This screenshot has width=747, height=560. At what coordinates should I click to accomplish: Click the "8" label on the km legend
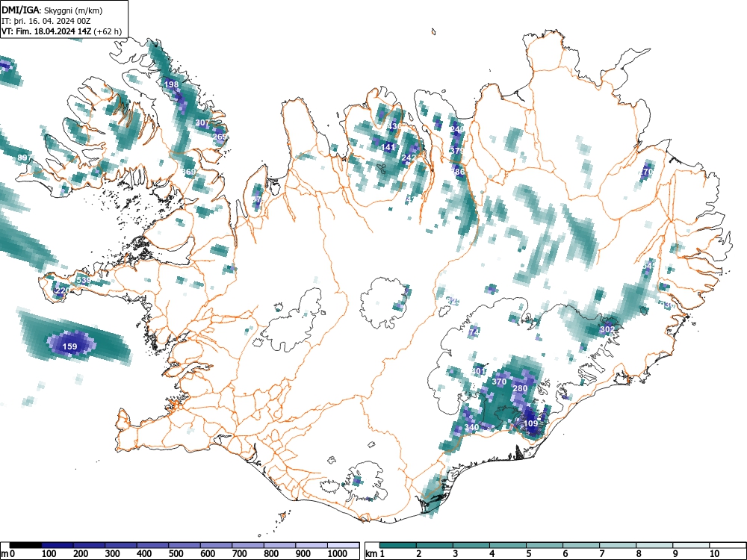(639, 554)
